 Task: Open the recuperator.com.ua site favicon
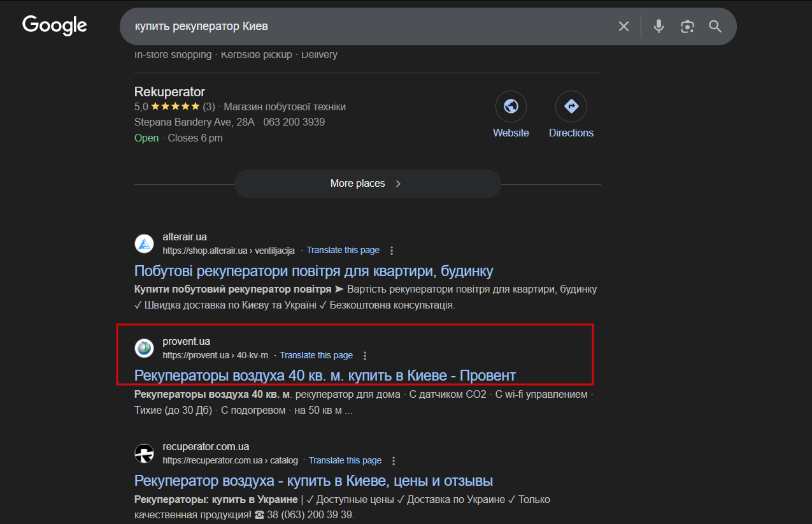[x=145, y=453]
